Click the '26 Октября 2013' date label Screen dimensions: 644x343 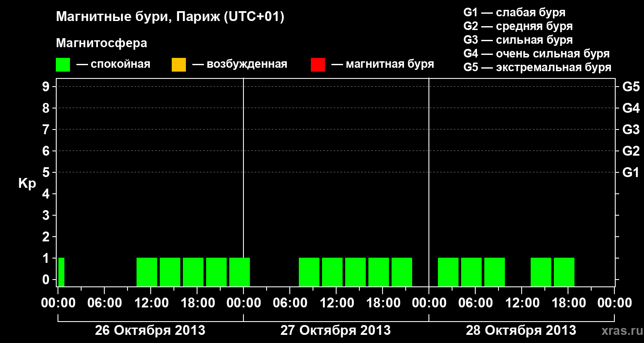point(150,331)
